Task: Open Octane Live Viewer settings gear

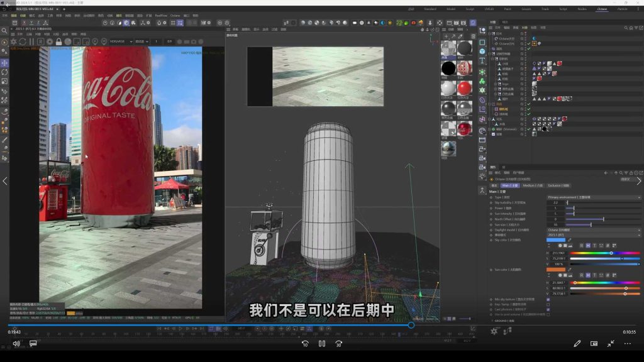Action: pos(50,41)
